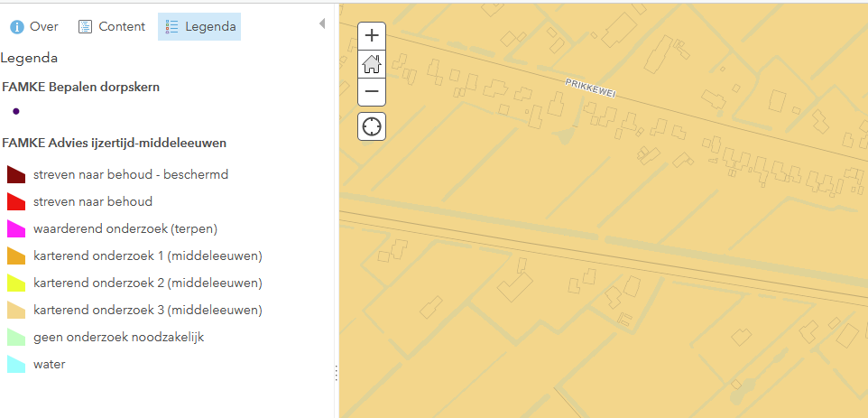Click green 'geen onderzoek noodzakelijk' swatch
Screen dimensions: 868x418
(x=16, y=337)
